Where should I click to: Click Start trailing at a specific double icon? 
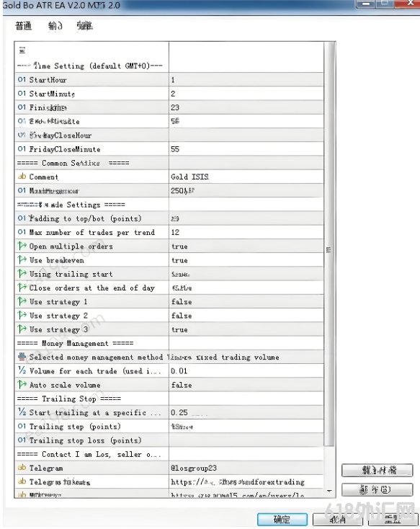coord(22,412)
